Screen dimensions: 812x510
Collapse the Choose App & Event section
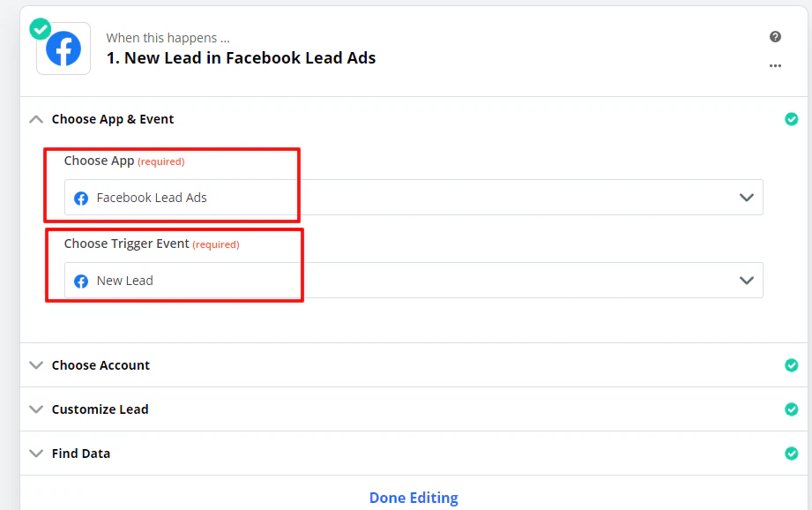coord(35,118)
